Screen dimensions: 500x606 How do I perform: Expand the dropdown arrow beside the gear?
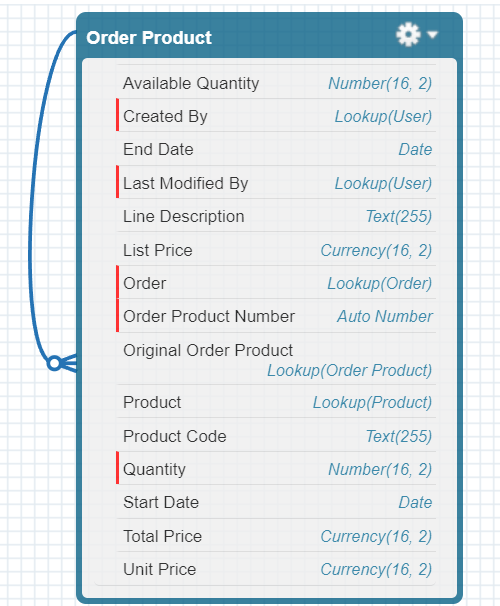click(432, 35)
